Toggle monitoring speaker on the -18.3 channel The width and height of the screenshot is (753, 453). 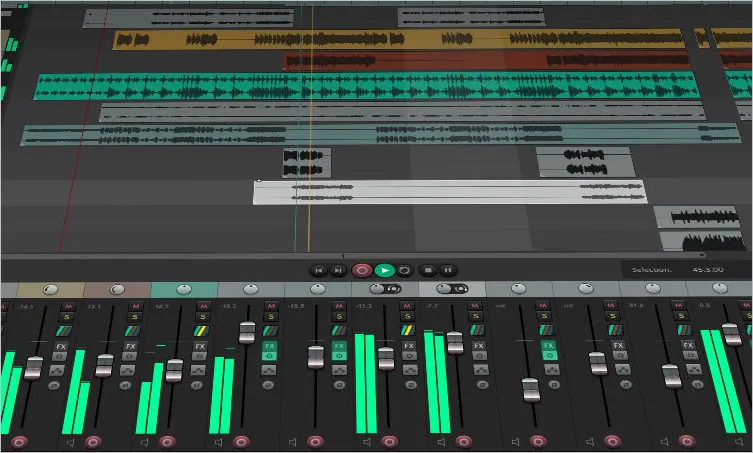219,442
